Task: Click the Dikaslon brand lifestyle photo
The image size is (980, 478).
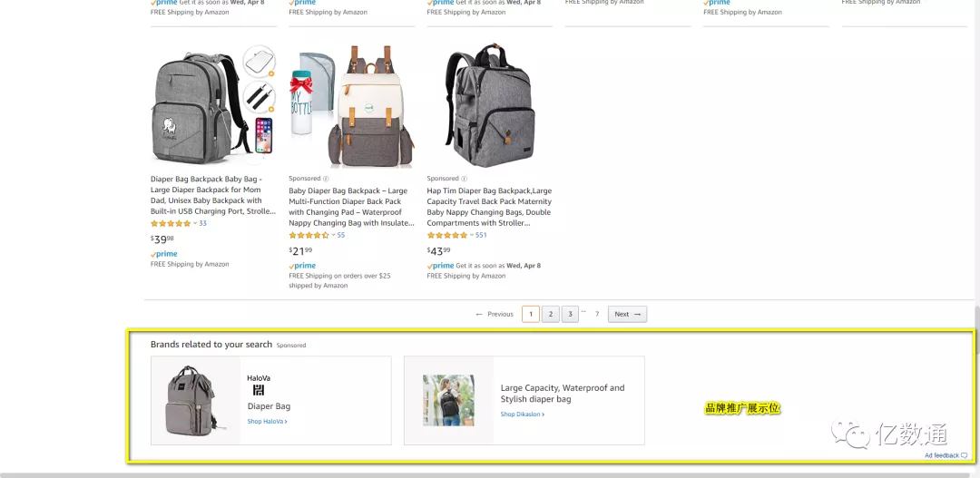Action: coord(448,400)
